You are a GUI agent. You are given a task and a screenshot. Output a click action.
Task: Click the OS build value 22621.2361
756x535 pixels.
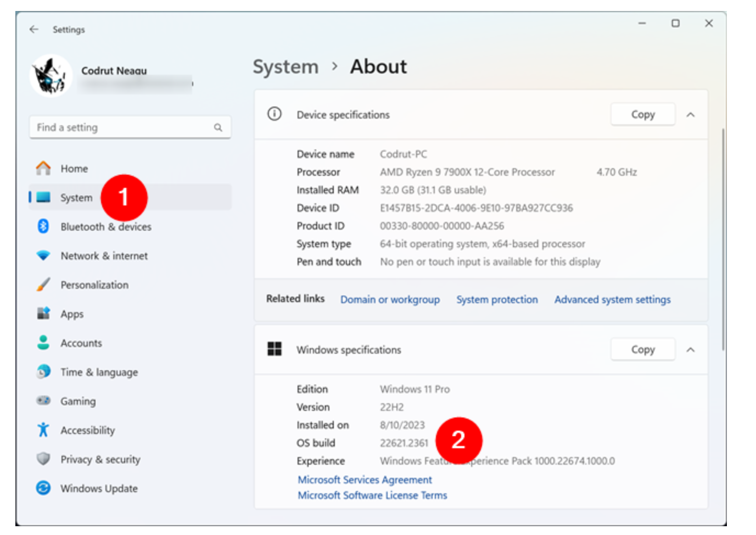(x=404, y=443)
